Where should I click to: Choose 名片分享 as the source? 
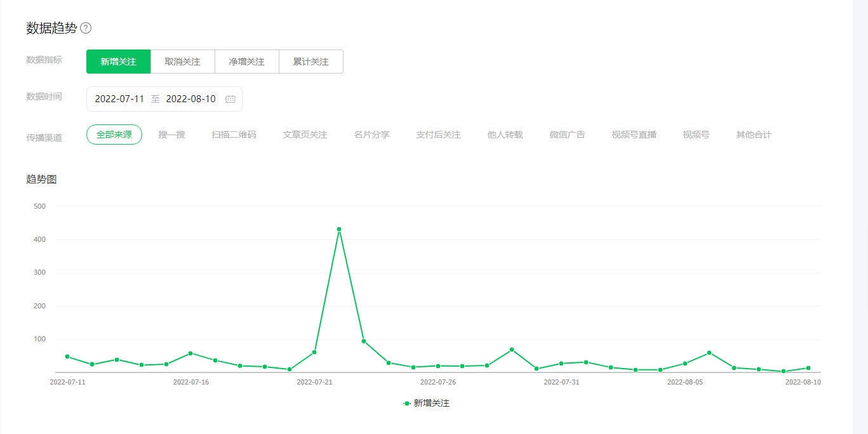(371, 135)
